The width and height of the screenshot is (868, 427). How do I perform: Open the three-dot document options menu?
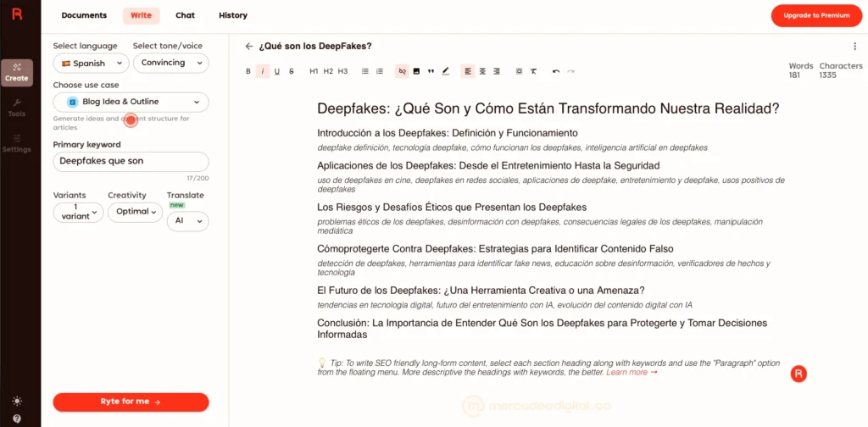[854, 47]
